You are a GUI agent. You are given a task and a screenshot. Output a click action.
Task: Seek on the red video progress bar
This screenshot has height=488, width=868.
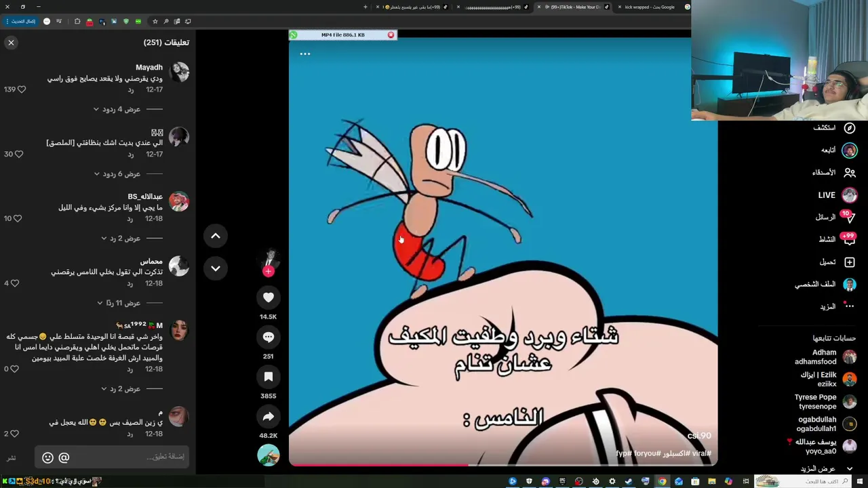pos(503,464)
